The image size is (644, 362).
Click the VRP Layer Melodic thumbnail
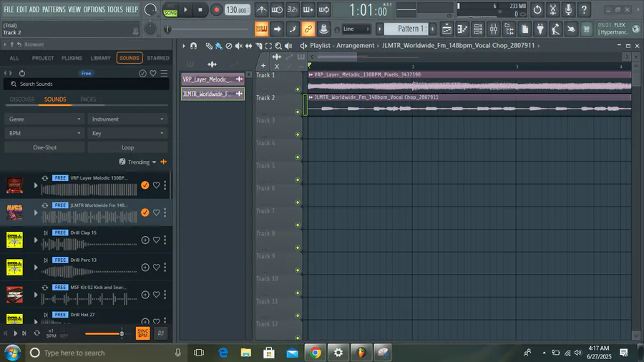tap(14, 185)
